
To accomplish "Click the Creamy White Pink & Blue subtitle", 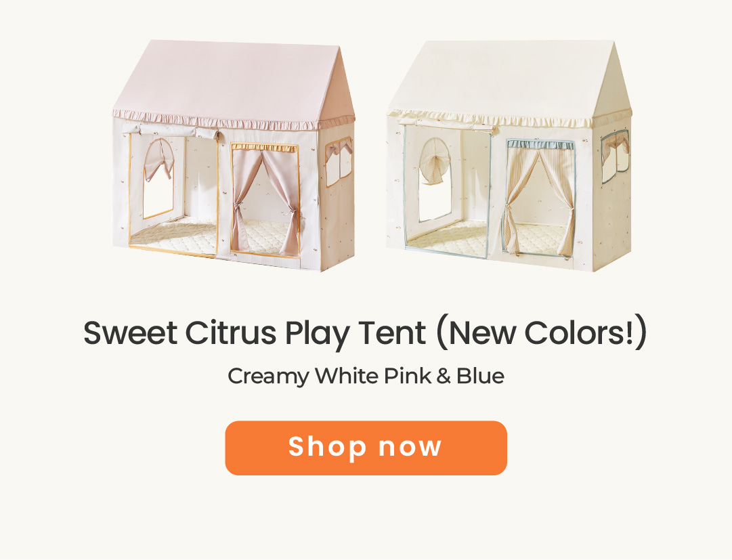I will (366, 376).
